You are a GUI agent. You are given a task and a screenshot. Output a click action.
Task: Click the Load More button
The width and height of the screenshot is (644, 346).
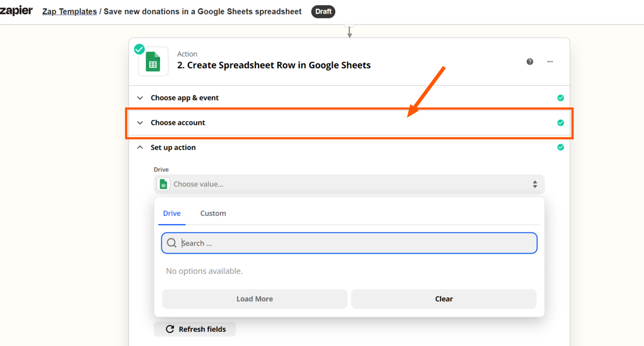pyautogui.click(x=254, y=299)
